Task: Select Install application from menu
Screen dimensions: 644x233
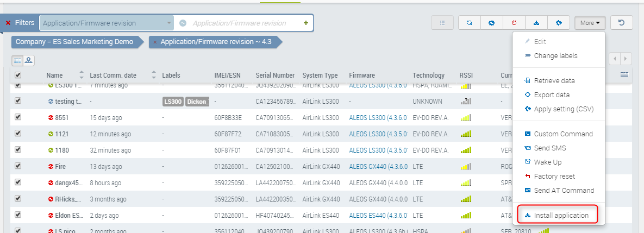Action: pyautogui.click(x=561, y=215)
